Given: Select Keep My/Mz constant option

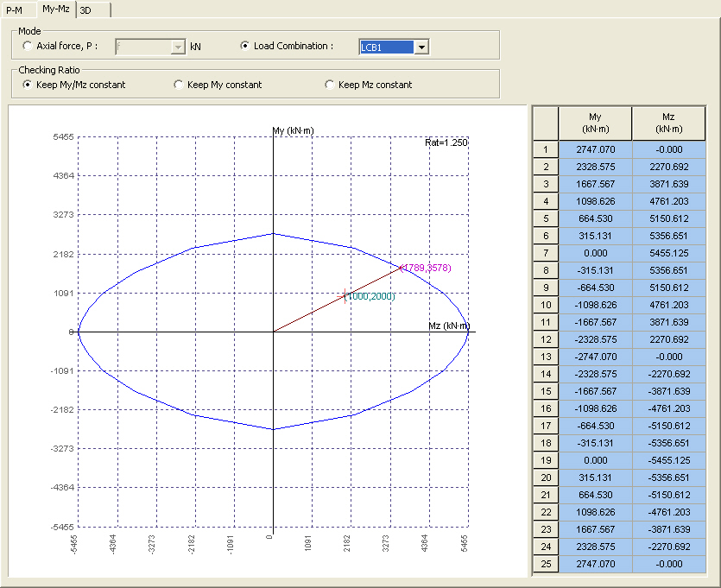Looking at the screenshot, I should [x=28, y=85].
